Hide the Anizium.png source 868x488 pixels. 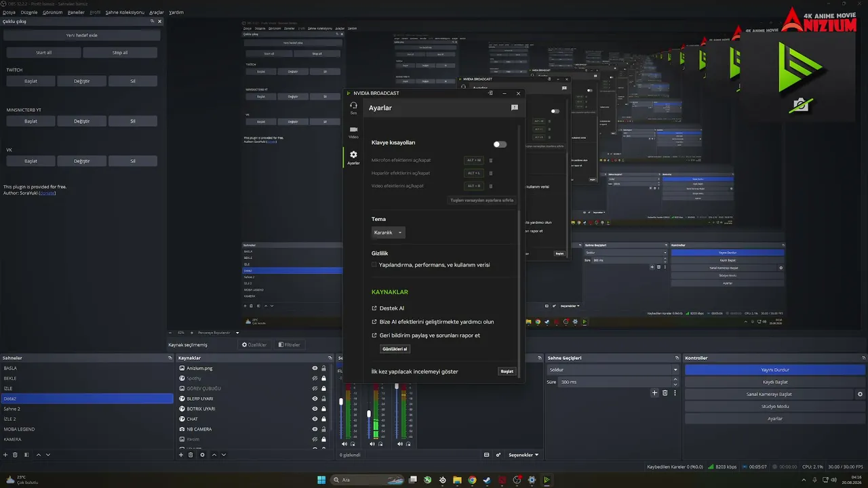coord(315,369)
